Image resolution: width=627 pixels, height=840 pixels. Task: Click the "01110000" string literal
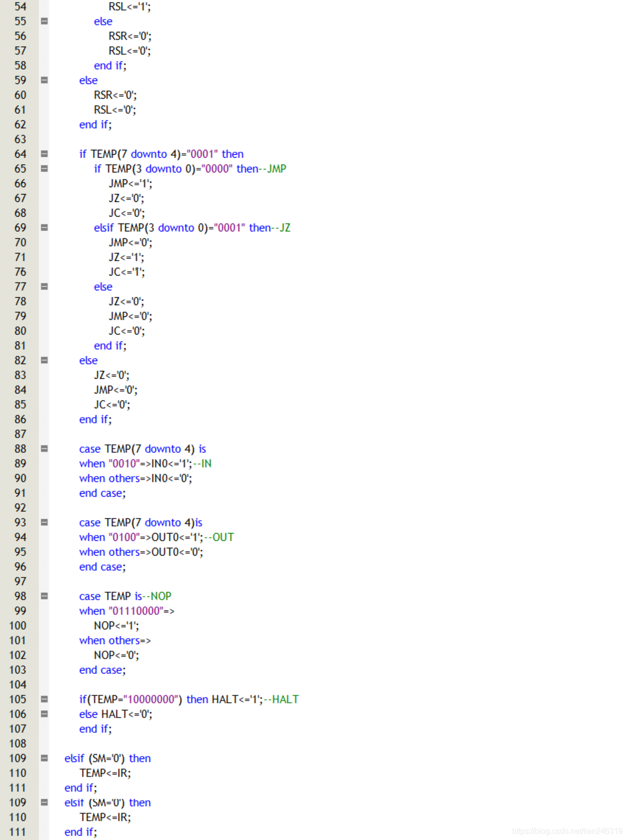tap(136, 611)
